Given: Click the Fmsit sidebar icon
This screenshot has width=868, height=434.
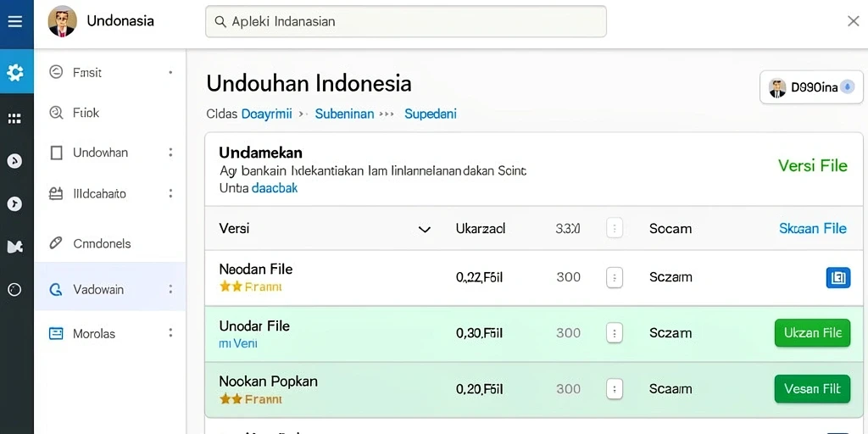Looking at the screenshot, I should tap(56, 72).
